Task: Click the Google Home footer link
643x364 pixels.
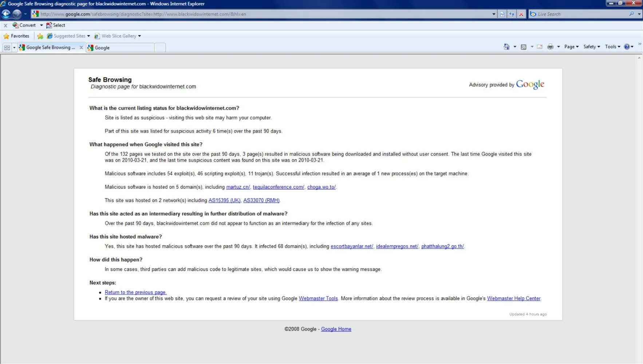Action: coord(336,329)
